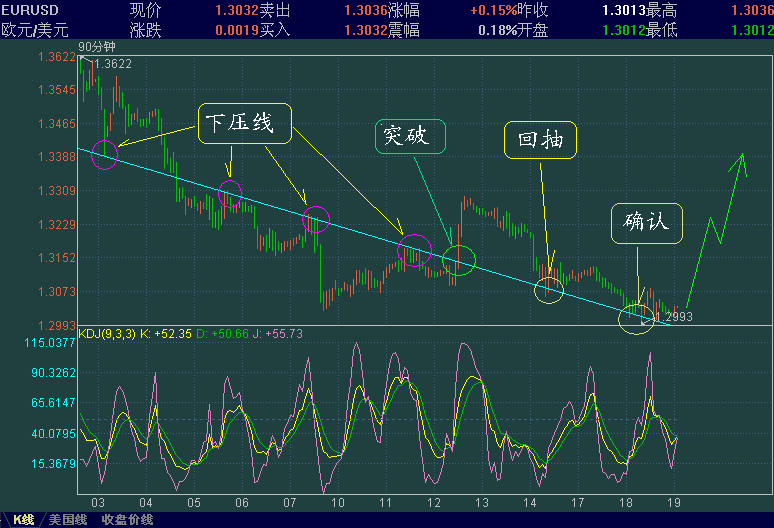Click the EURUSD symbol code in header
Screen dimensions: 774x528
pyautogui.click(x=30, y=10)
